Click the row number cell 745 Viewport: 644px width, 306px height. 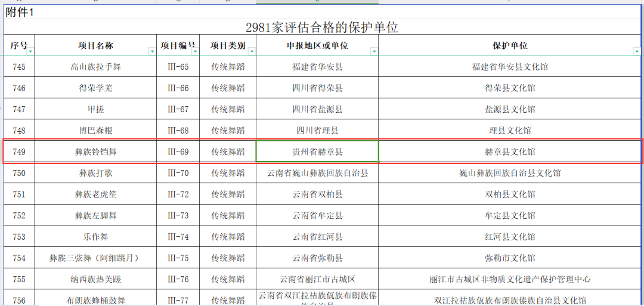coord(19,67)
